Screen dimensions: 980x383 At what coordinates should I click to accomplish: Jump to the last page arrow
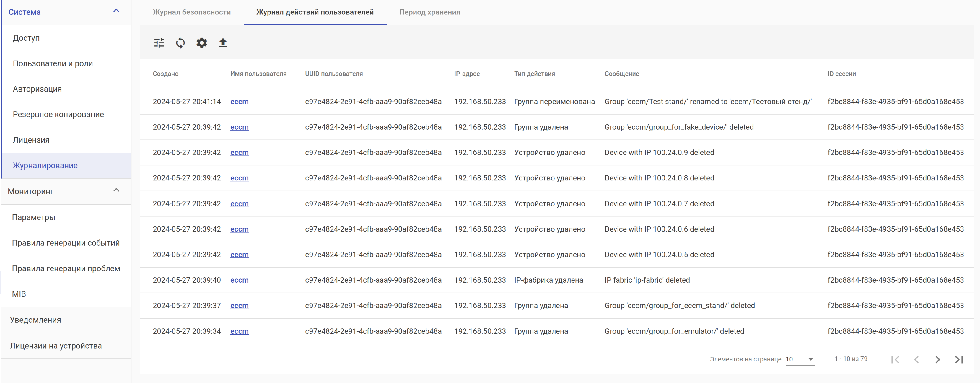click(x=959, y=359)
